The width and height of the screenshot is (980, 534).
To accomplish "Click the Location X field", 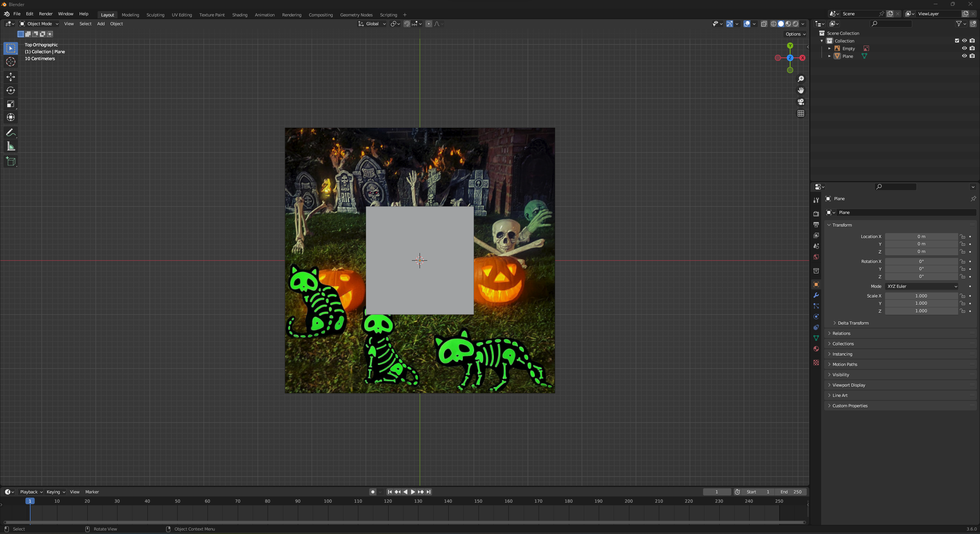I will 921,237.
